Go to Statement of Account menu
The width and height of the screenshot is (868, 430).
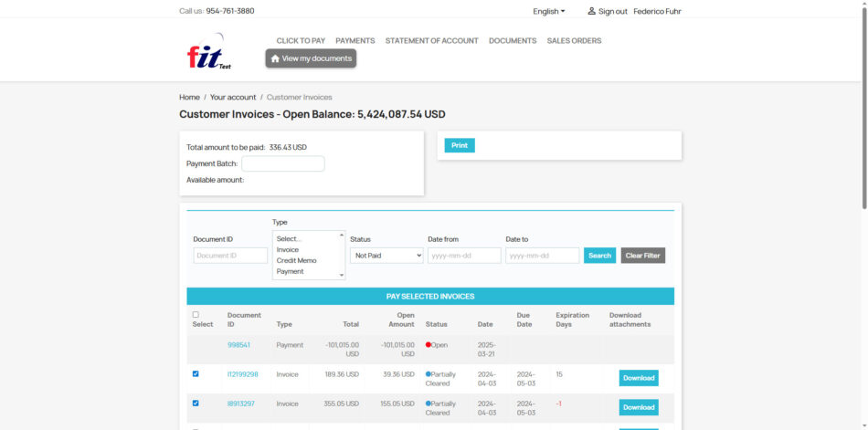click(431, 40)
